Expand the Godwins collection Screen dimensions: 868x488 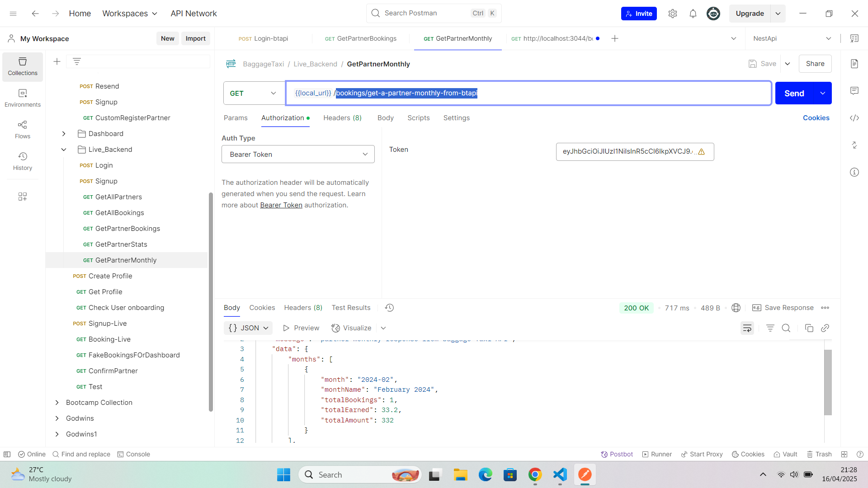[57, 418]
